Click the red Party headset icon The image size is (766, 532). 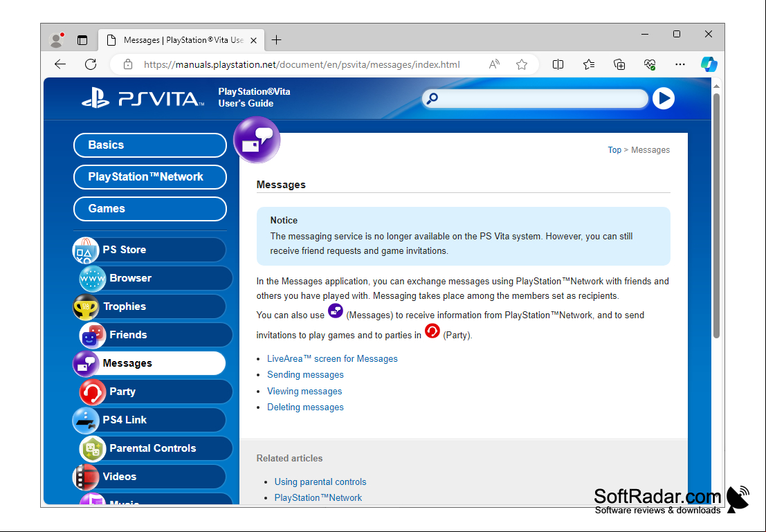pyautogui.click(x=92, y=392)
